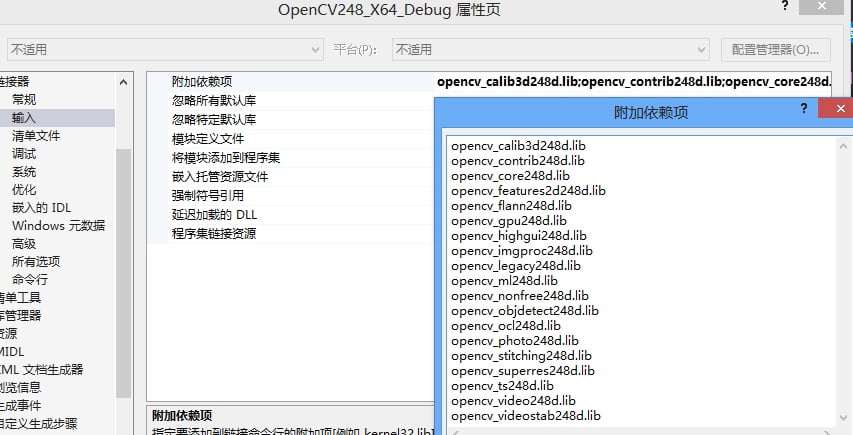853x435 pixels.
Task: Click the opencv_superres248d.lib line
Action: click(523, 371)
